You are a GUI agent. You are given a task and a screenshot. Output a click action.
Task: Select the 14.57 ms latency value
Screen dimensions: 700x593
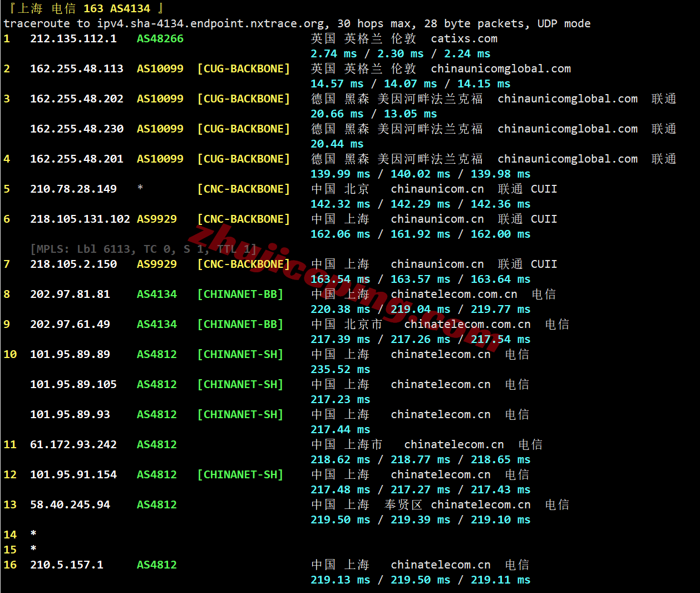[x=337, y=84]
